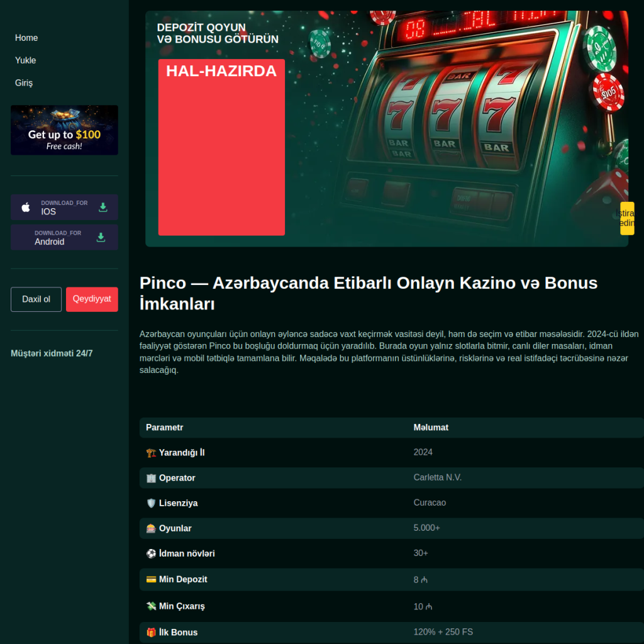Open the Giriş menu item
Image resolution: width=644 pixels, height=644 pixels.
tap(24, 83)
